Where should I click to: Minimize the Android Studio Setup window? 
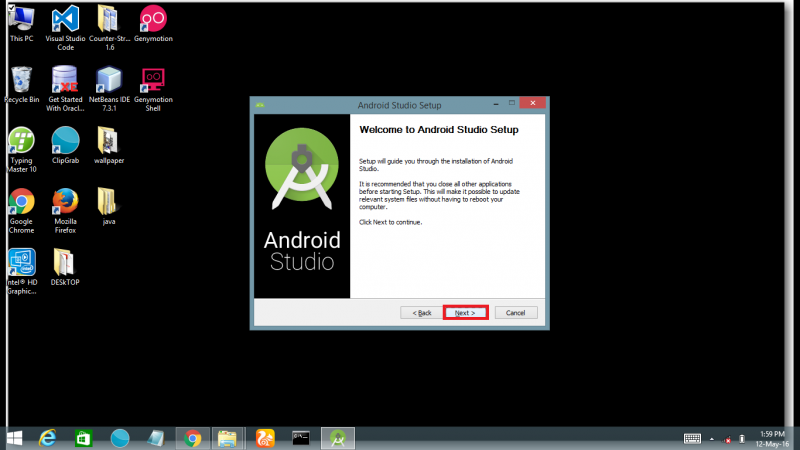point(496,104)
